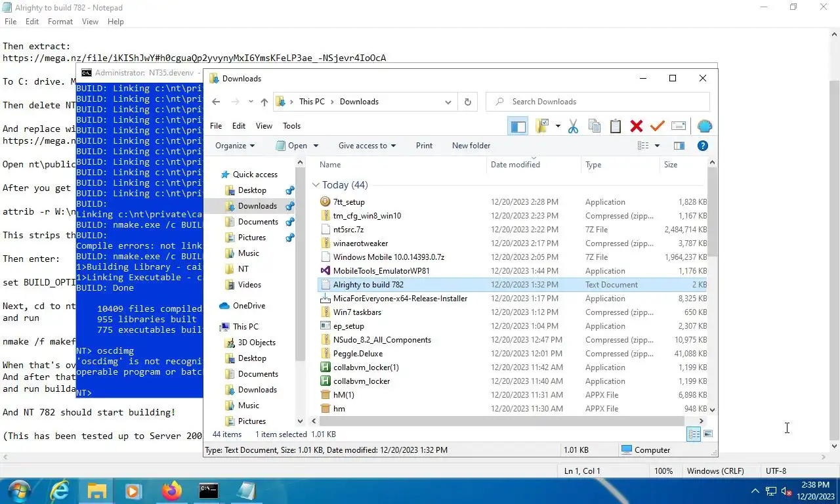Click the volume muted tray icon
This screenshot has width=840, height=504.
click(x=786, y=491)
